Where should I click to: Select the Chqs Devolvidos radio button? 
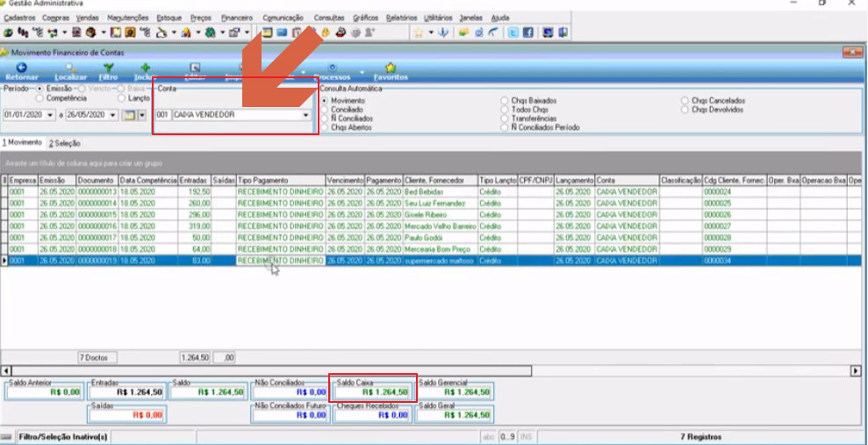pyautogui.click(x=685, y=110)
